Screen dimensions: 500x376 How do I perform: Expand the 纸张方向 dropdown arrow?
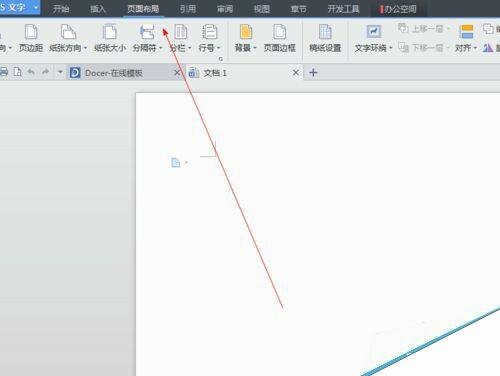click(x=85, y=48)
